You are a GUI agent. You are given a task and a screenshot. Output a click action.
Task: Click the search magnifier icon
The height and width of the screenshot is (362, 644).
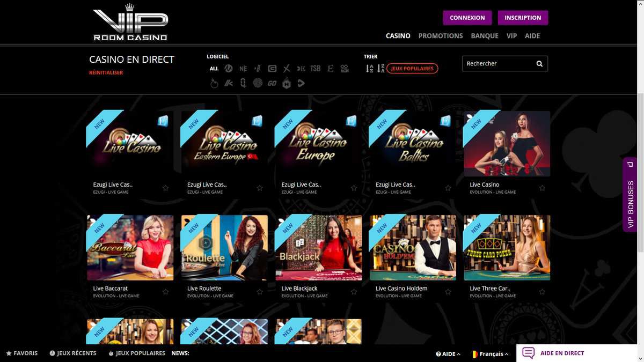point(539,64)
